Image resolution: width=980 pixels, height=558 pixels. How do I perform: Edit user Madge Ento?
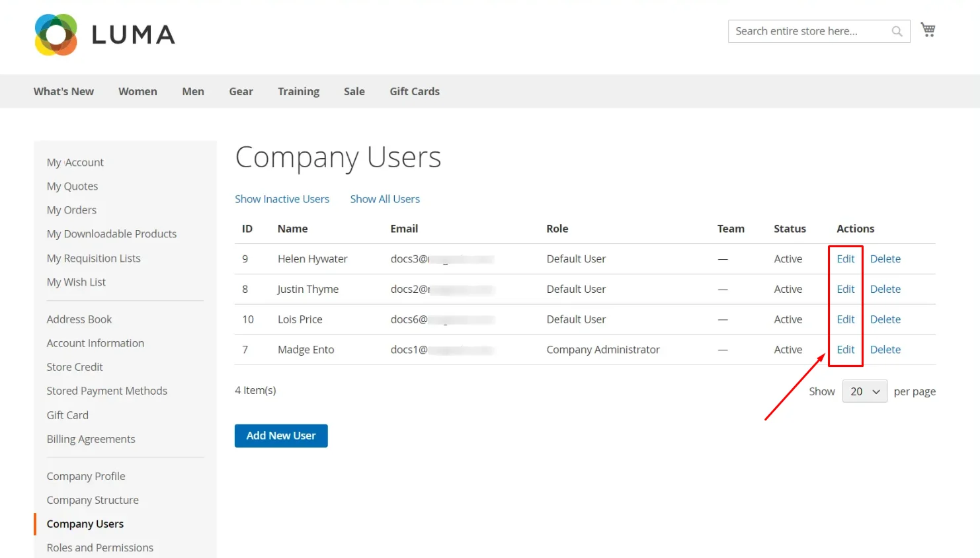(845, 349)
